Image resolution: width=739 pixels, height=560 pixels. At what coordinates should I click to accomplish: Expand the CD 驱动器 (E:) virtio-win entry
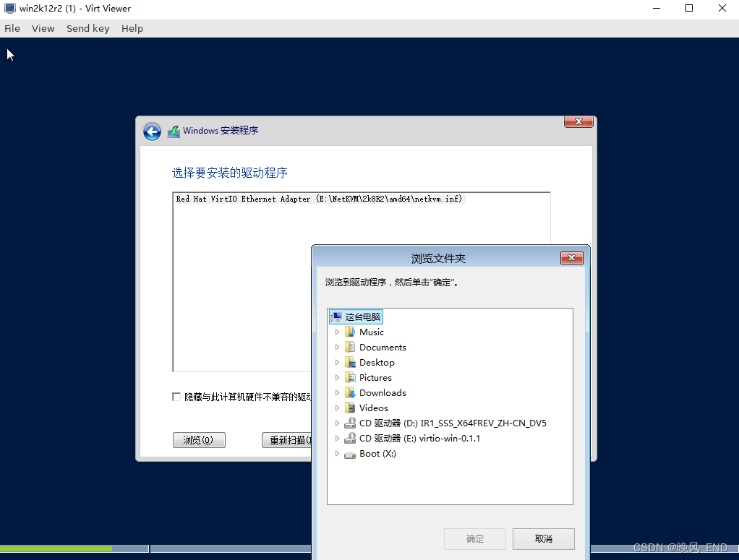[x=337, y=438]
